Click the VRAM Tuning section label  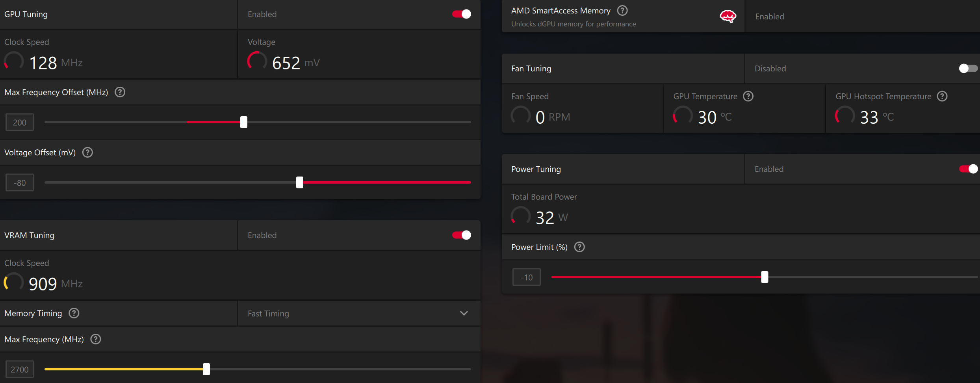pos(30,235)
